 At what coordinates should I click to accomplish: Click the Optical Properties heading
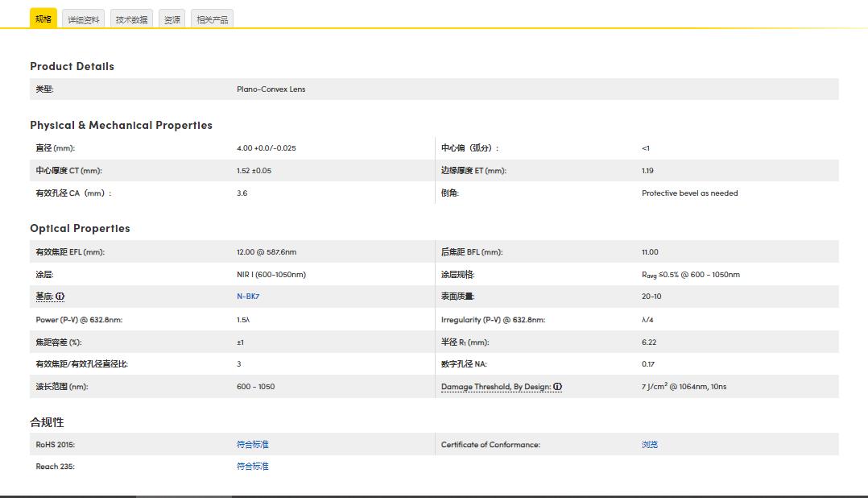[x=80, y=228]
